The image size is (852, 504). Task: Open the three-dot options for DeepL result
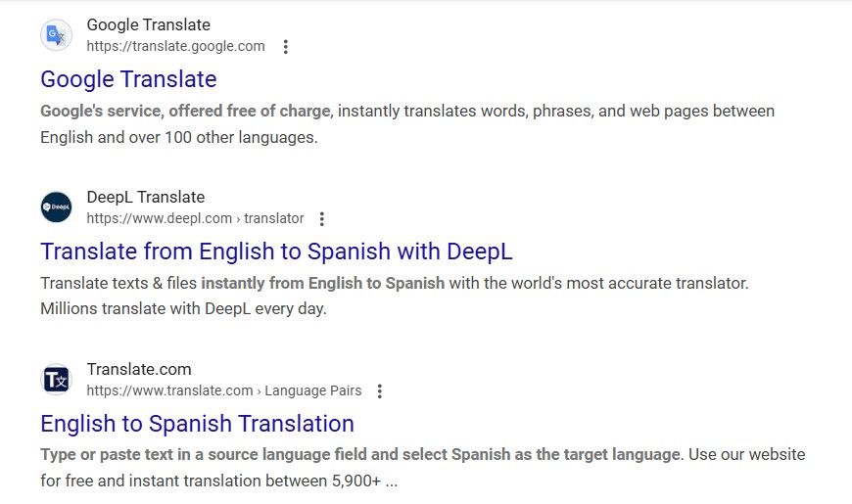[322, 219]
